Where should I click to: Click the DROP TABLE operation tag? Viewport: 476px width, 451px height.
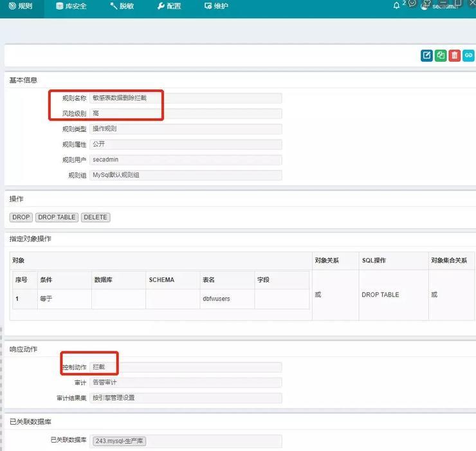coord(57,217)
